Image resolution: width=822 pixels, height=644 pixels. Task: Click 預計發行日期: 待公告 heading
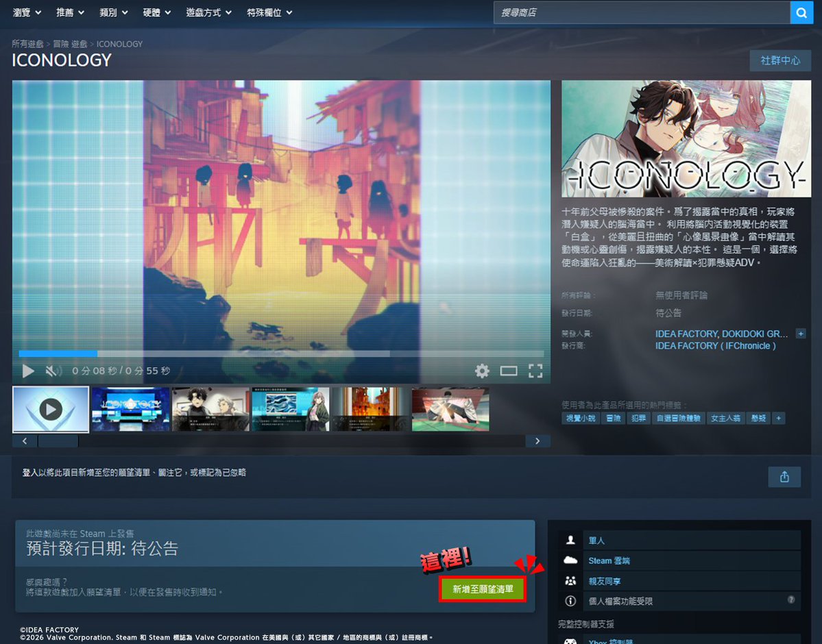[x=102, y=549]
